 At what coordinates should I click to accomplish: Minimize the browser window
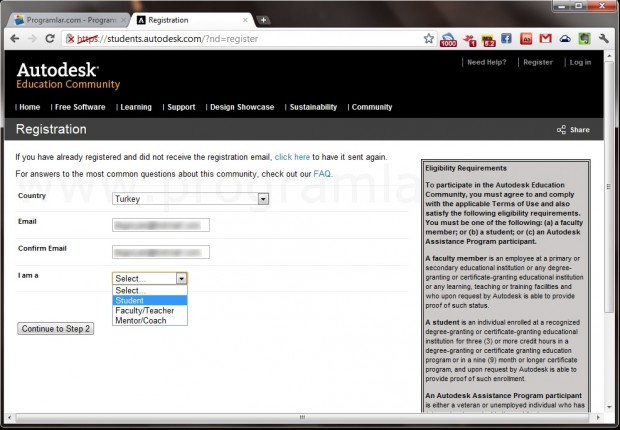(x=562, y=6)
